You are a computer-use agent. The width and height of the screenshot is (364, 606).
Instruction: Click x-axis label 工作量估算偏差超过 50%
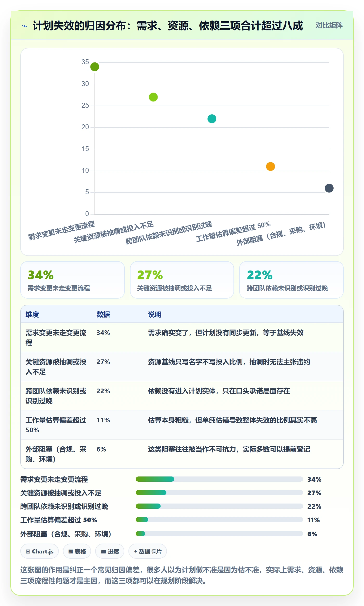tap(233, 232)
